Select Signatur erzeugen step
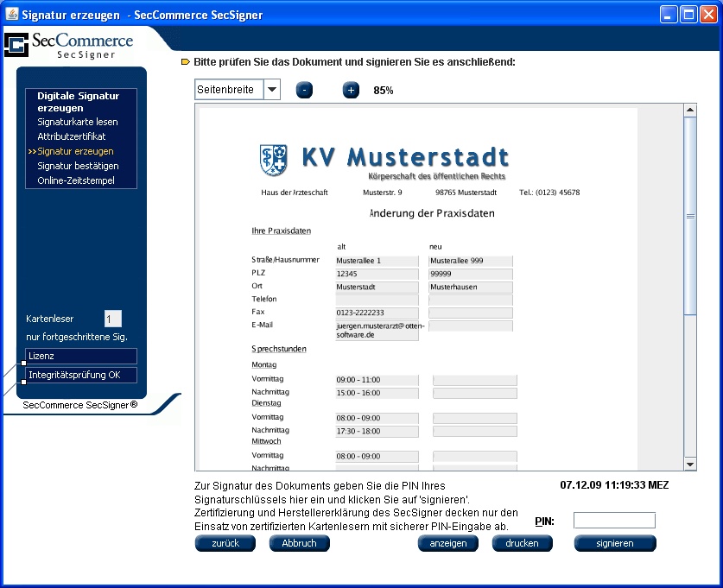Viewport: 723px width, 588px height. [x=75, y=151]
